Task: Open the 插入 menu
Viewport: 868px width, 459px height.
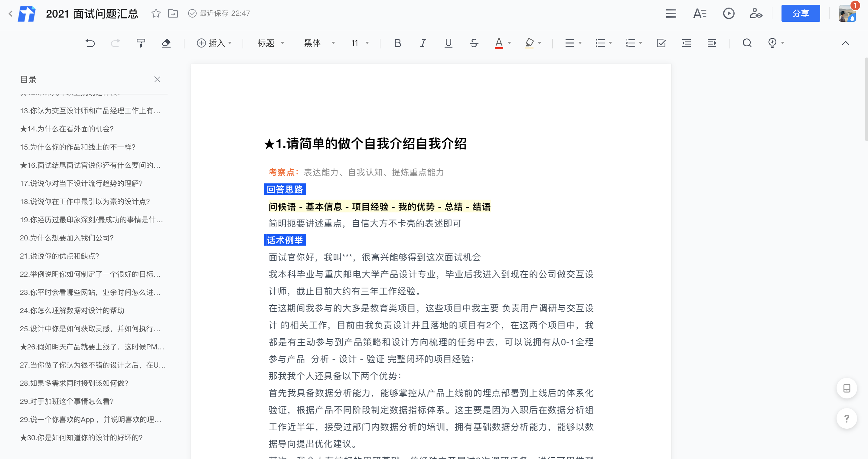Action: click(x=214, y=43)
